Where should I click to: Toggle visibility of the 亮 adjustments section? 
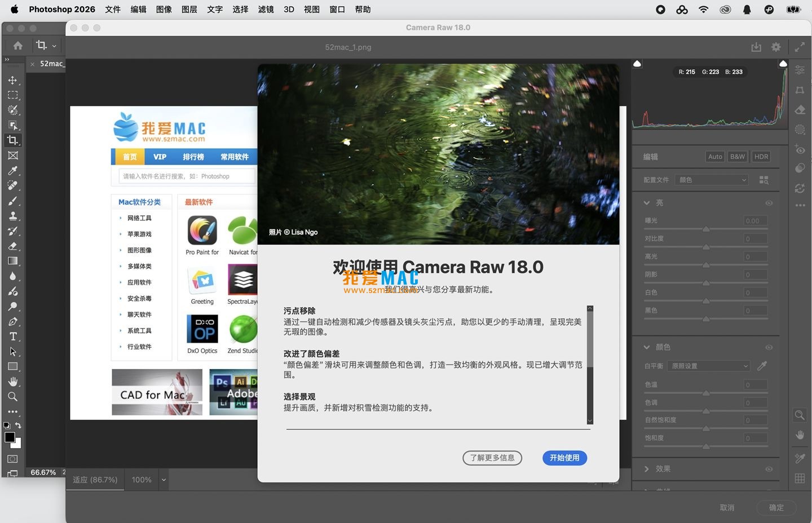769,203
